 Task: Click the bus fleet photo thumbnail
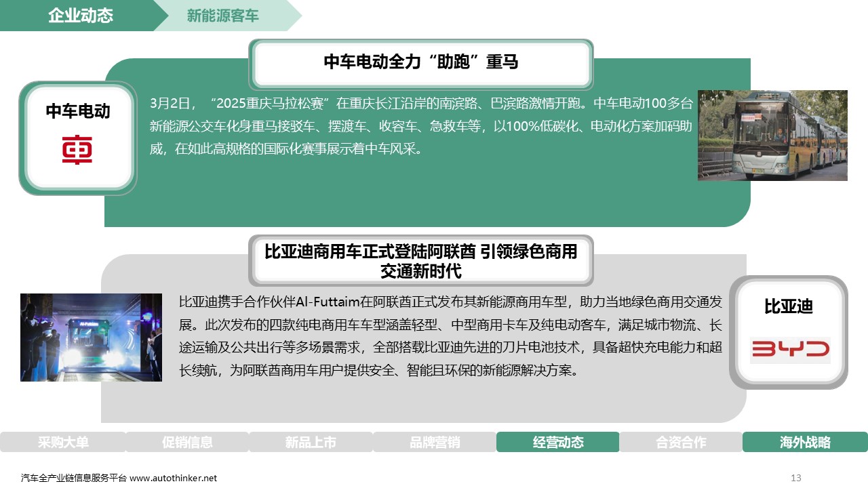pos(772,136)
